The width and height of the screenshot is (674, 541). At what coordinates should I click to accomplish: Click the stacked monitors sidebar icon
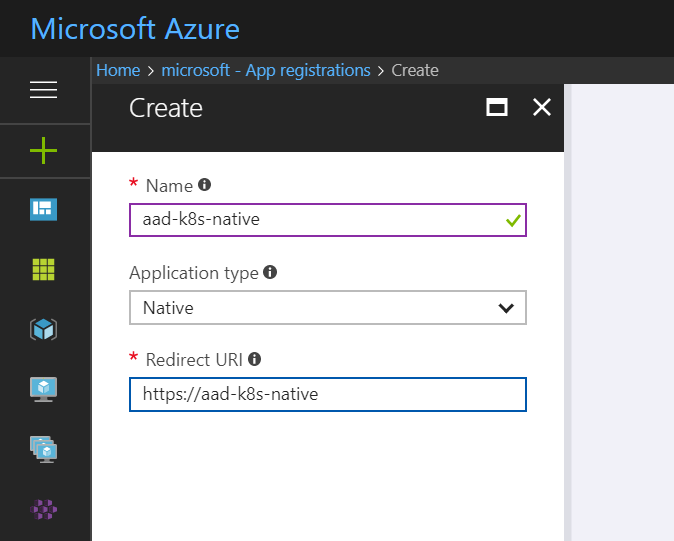[x=43, y=449]
